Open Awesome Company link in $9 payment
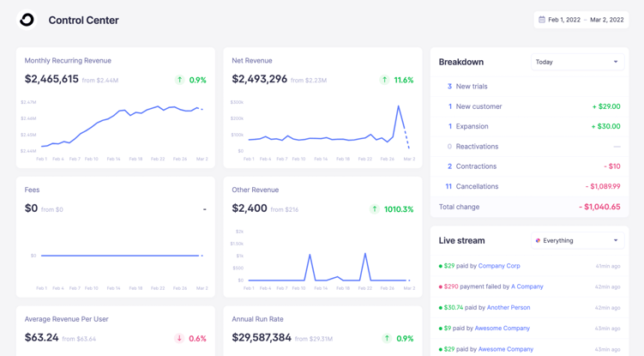 (503, 328)
